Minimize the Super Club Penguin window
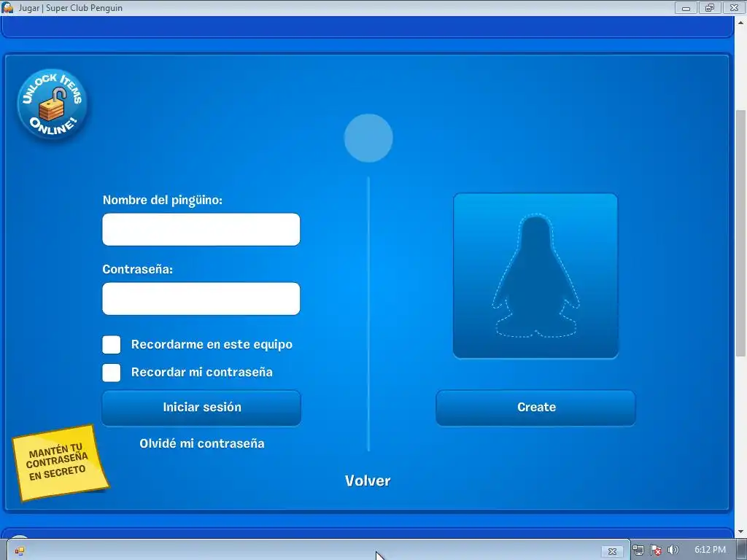 686,7
